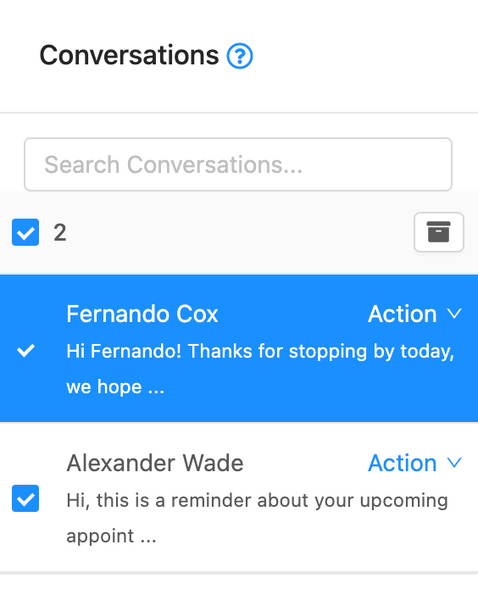Uncheck the select-all checkbox next to 2
The image size is (478, 600).
(x=25, y=232)
